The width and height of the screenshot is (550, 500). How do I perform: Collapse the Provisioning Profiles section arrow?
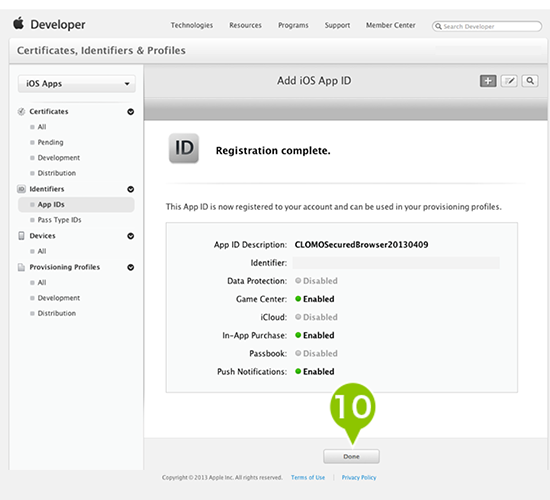(x=130, y=267)
